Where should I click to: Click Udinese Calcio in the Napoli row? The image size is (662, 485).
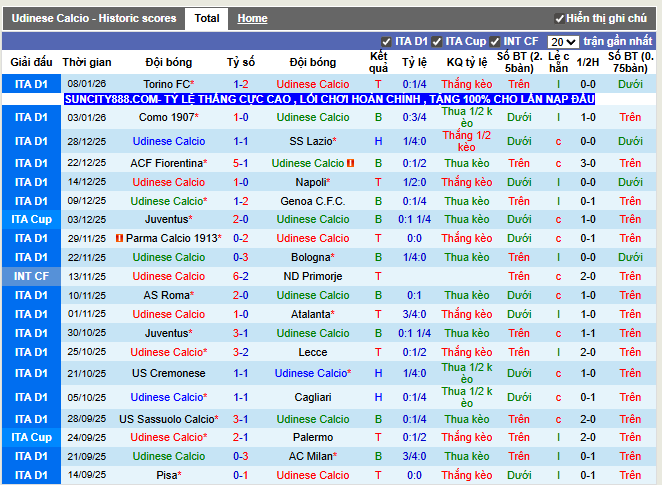click(x=168, y=182)
